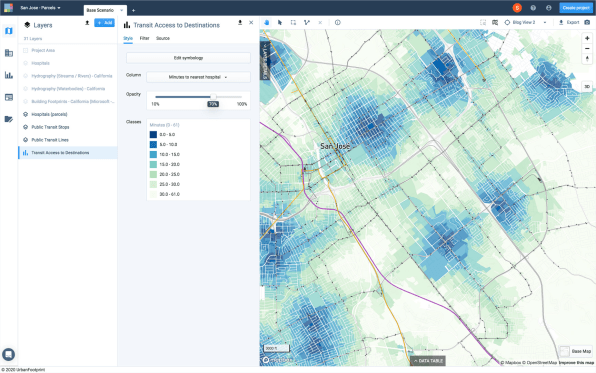Select the pointer selection tool
The image size is (596, 373).
pos(280,22)
